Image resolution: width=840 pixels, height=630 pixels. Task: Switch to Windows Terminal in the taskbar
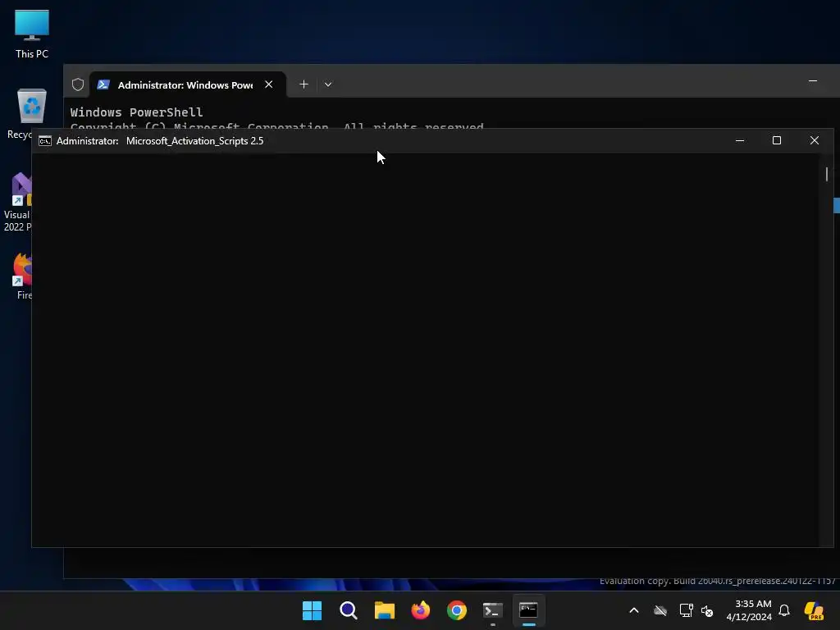click(493, 610)
